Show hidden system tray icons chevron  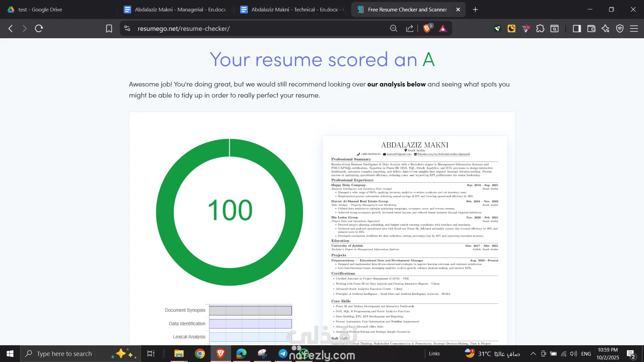533,354
